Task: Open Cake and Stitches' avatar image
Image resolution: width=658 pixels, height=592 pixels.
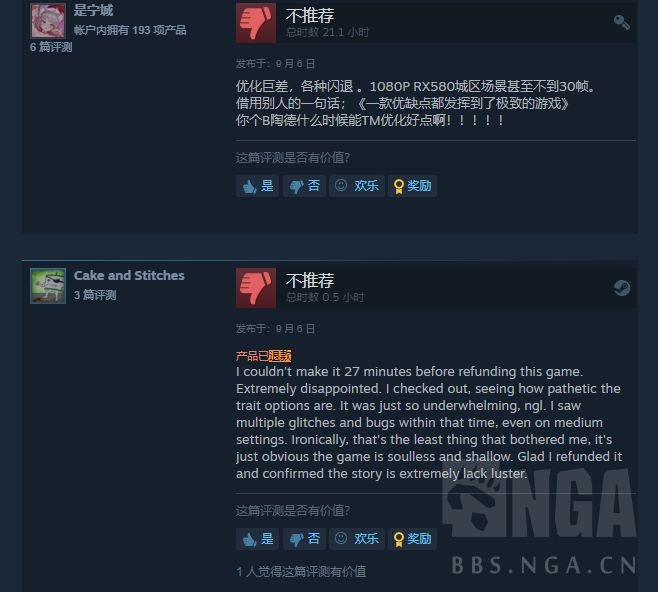Action: [x=48, y=286]
